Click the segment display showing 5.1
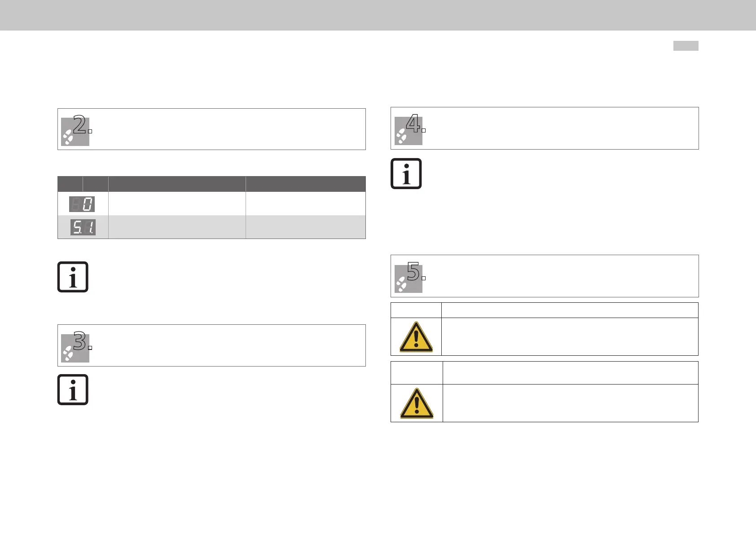756x535 pixels. 83,227
